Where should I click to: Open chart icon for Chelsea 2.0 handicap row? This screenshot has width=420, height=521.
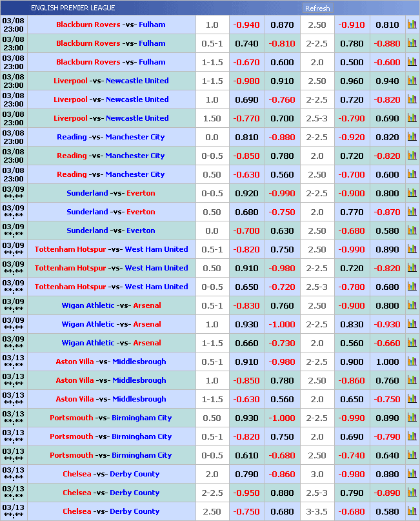pos(412,473)
